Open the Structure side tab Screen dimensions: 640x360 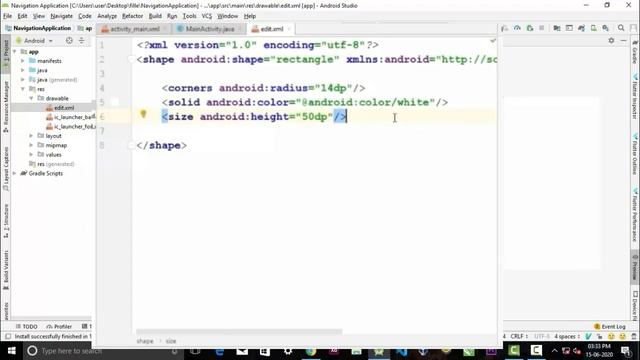[6, 221]
